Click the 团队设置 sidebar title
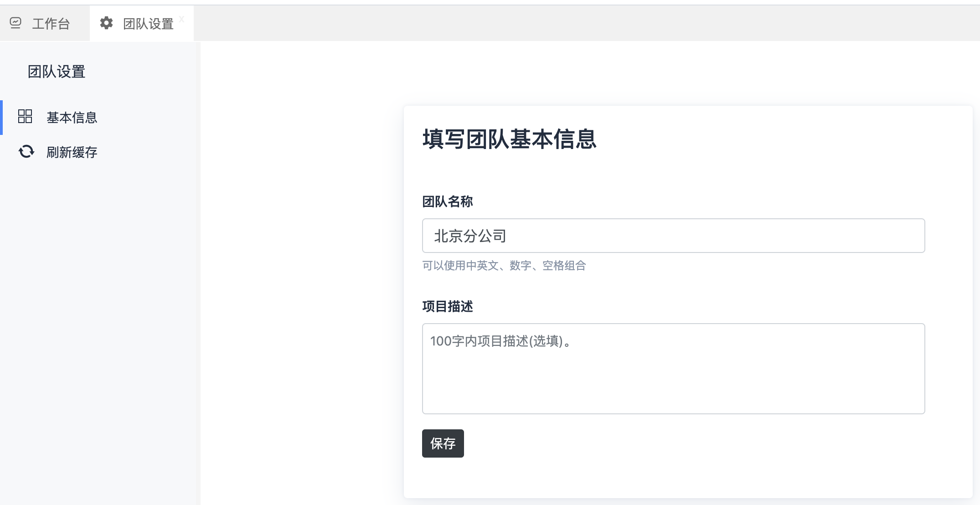Image resolution: width=980 pixels, height=505 pixels. click(x=57, y=72)
